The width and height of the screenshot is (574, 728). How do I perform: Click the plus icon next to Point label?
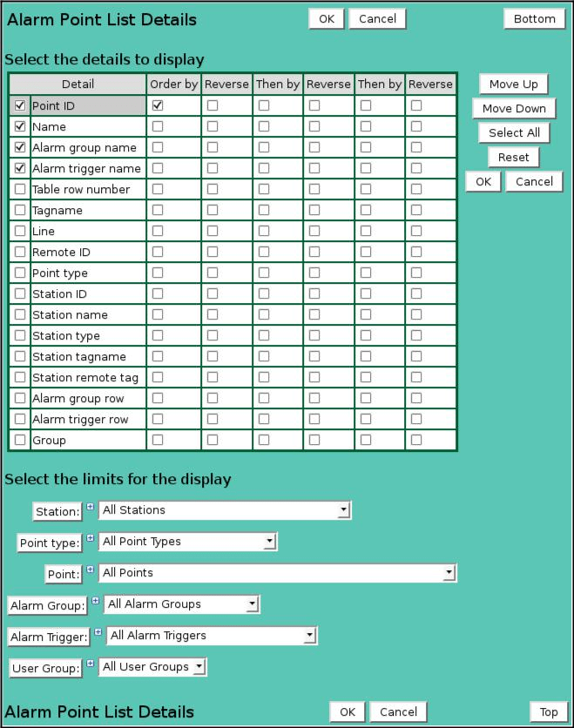90,570
